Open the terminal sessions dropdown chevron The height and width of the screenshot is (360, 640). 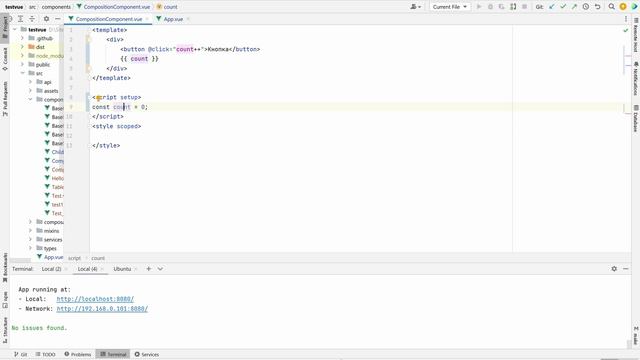click(x=160, y=269)
